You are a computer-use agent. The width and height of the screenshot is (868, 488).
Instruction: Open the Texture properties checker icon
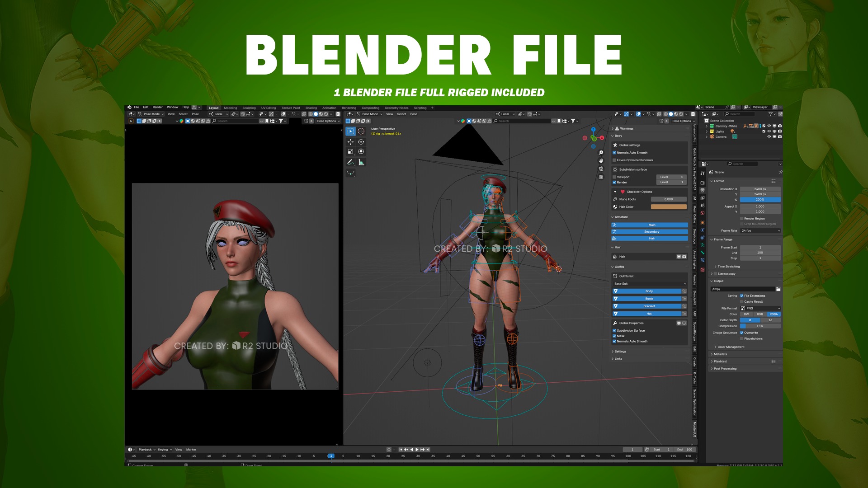click(703, 269)
